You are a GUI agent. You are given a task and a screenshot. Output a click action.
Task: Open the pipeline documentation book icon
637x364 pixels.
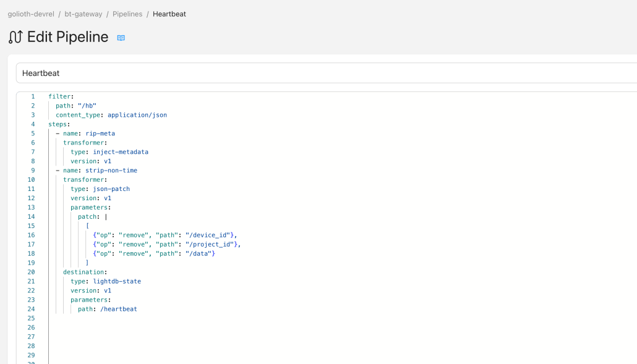point(121,38)
